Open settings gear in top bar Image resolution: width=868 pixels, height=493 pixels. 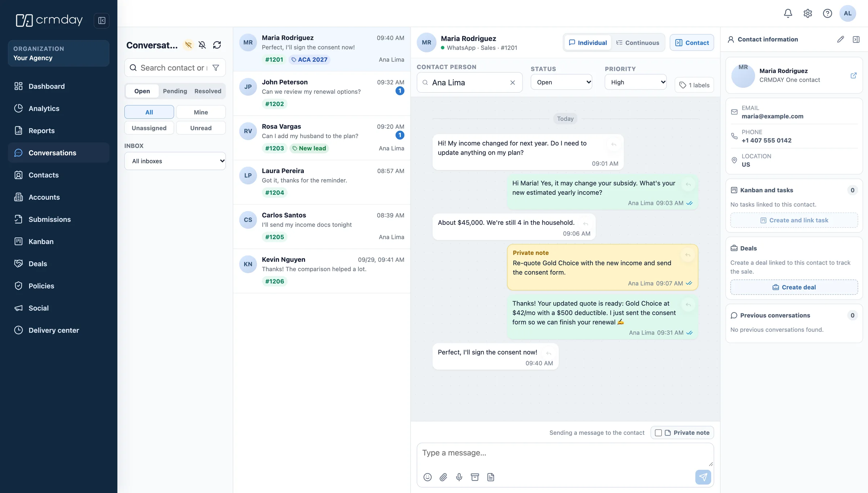pos(808,13)
